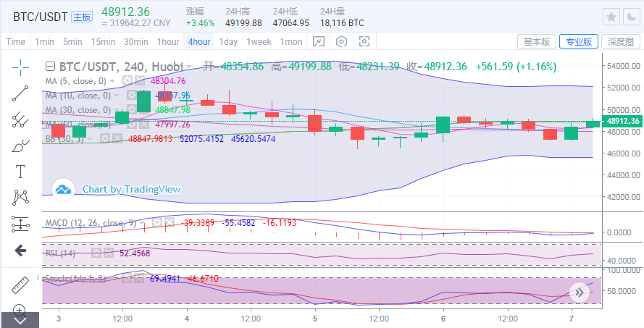Select the 15min interval

[103, 41]
